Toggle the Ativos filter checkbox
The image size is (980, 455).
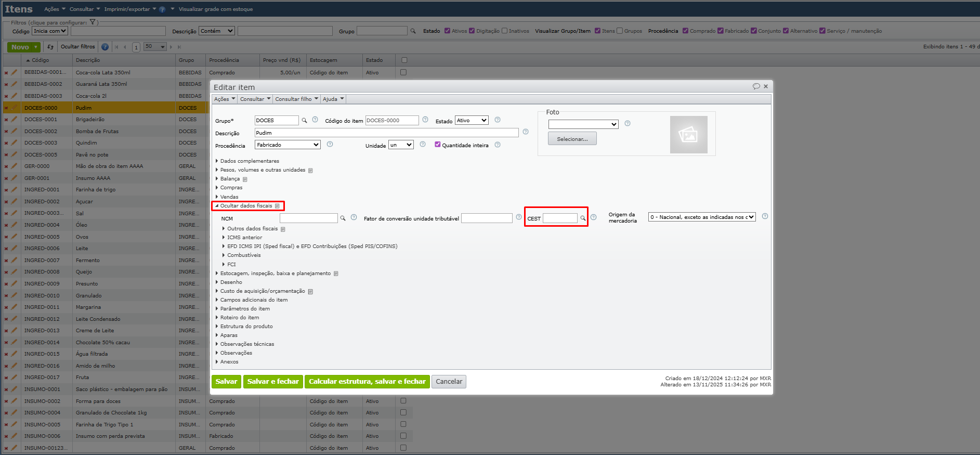pos(447,31)
